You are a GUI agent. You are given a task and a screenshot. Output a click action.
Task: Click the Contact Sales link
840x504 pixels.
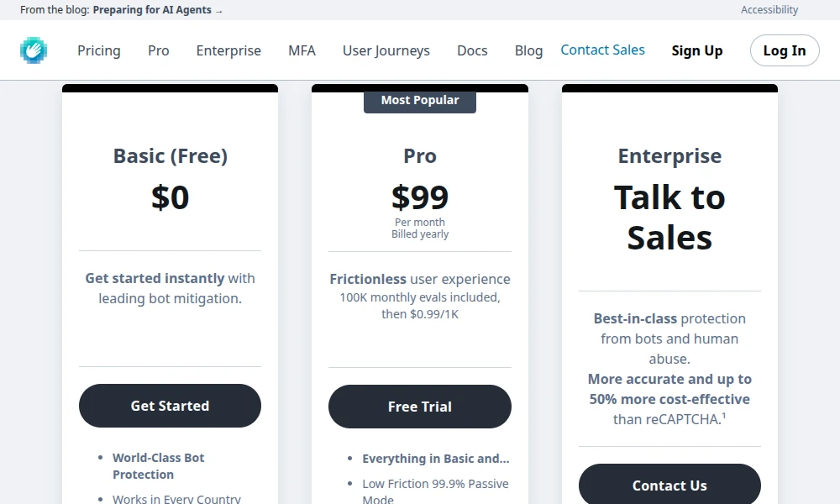(602, 50)
